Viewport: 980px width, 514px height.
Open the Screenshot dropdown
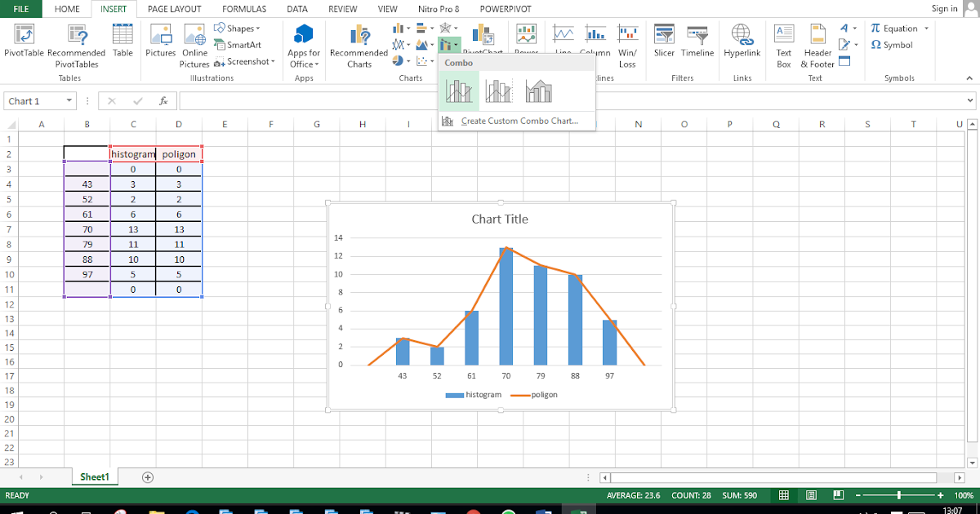243,61
